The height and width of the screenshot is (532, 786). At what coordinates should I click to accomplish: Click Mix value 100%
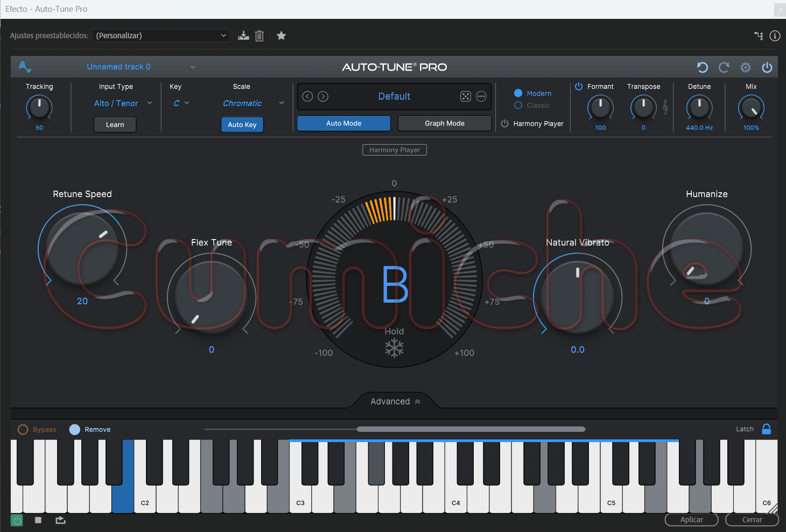point(751,128)
